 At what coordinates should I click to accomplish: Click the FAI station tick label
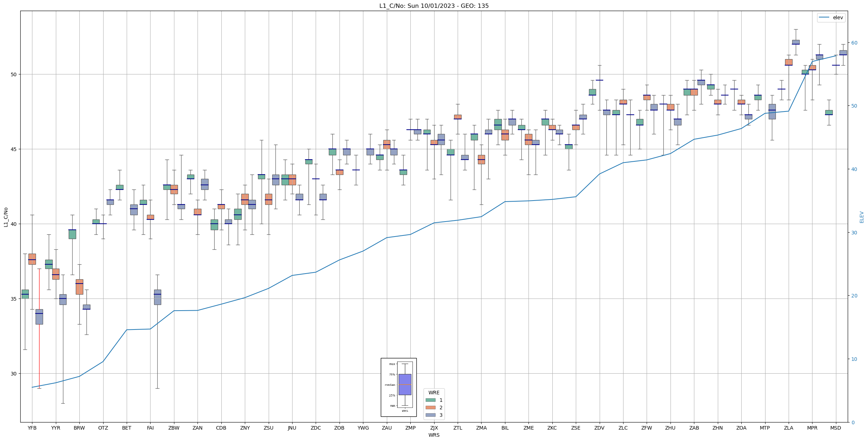pyautogui.click(x=150, y=428)
